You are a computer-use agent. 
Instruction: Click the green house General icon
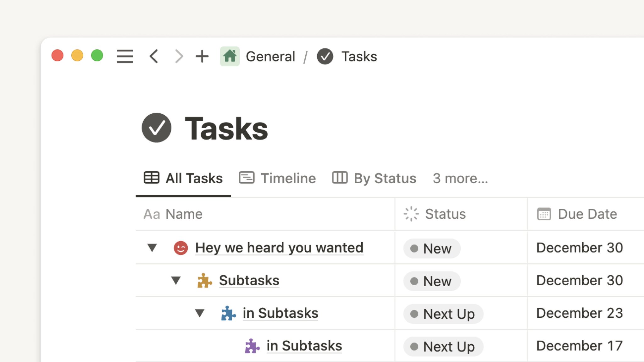pyautogui.click(x=230, y=56)
